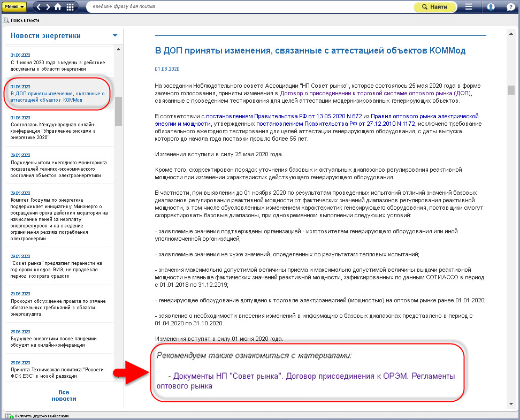Screen dimensions: 520x420
Task: Open the Меню dropdown
Action: (14, 7)
